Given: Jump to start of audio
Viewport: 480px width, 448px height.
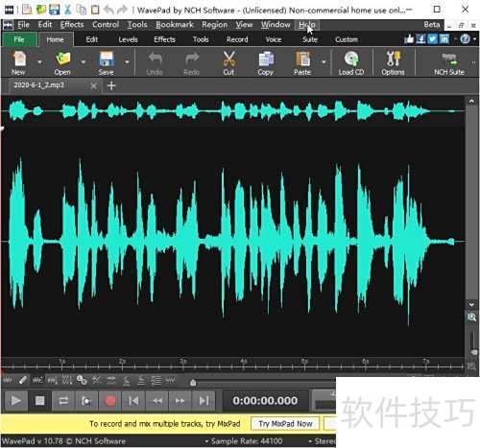Looking at the screenshot, I should [x=133, y=400].
